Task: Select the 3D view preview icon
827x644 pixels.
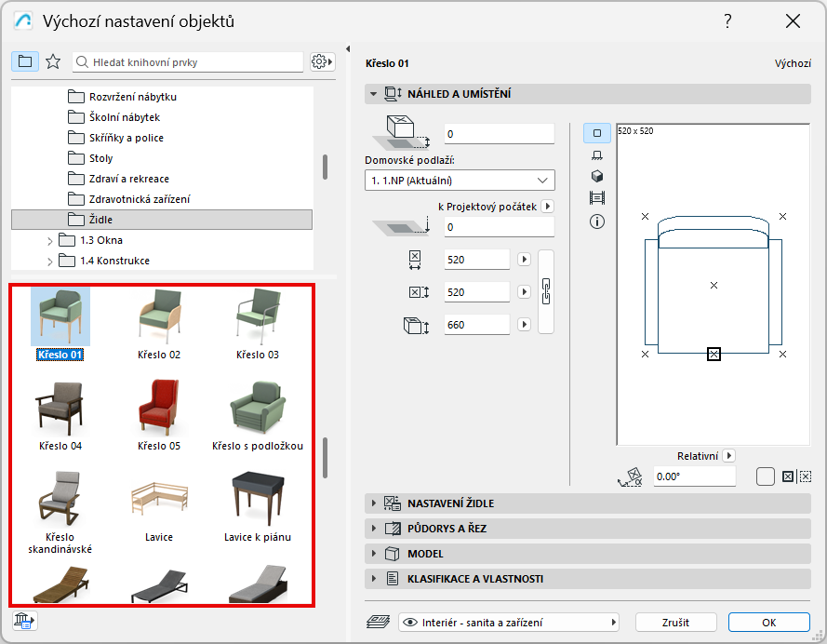Action: click(x=597, y=177)
